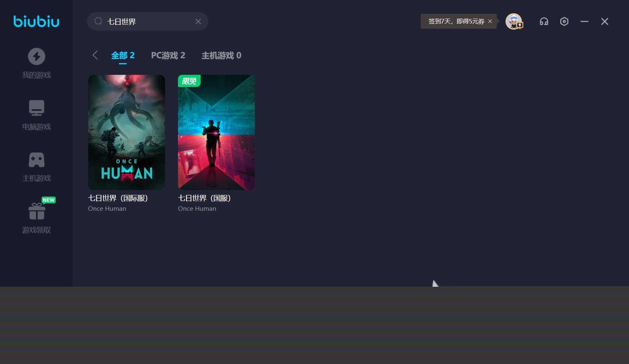Viewport: 629px width, 364px height.
Task: Click the 限免 badge on 国服 card
Action: pos(189,81)
